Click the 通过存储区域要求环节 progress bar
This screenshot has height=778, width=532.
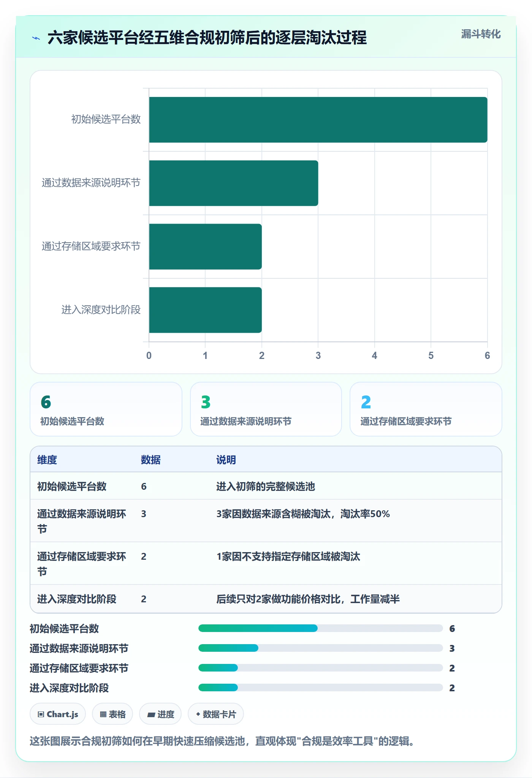(321, 668)
